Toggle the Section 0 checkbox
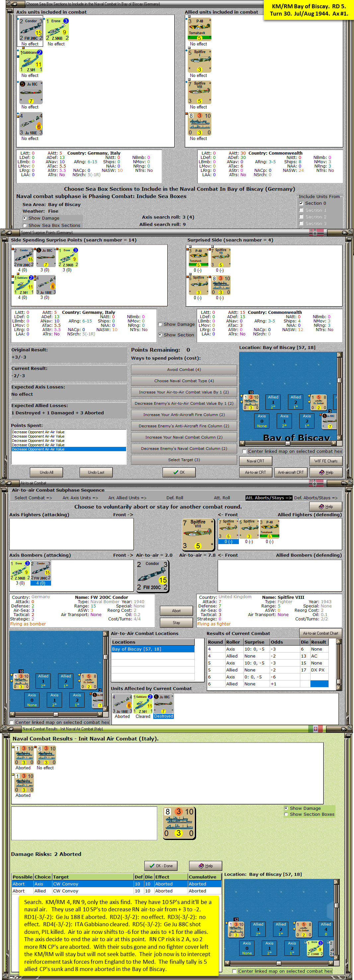Screen dimensions: 354x980 tap(302, 203)
